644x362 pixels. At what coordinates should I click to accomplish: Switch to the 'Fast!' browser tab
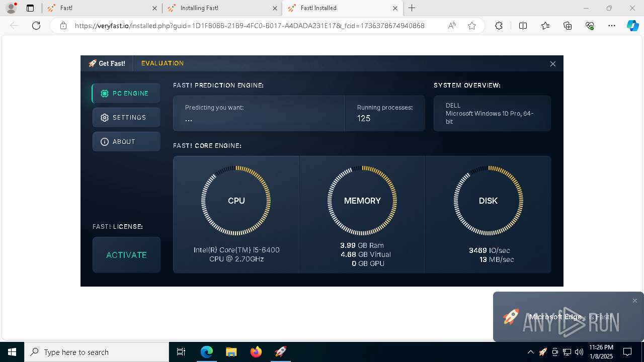click(102, 8)
